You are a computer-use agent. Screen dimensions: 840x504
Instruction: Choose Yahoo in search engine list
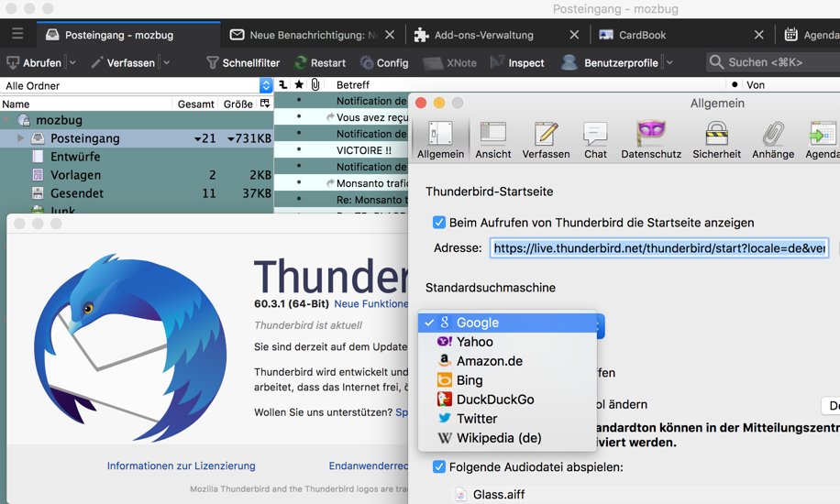click(x=507, y=342)
